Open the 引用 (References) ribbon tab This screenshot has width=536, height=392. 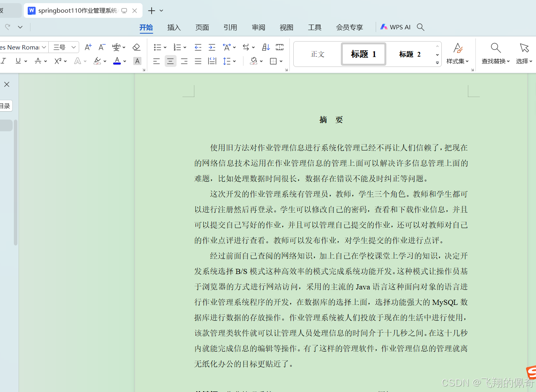[230, 27]
